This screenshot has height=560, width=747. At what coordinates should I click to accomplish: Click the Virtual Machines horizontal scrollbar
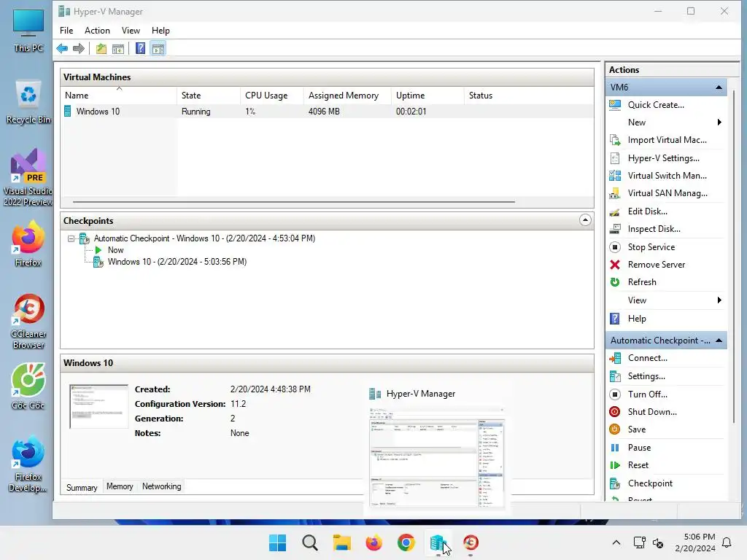click(293, 202)
